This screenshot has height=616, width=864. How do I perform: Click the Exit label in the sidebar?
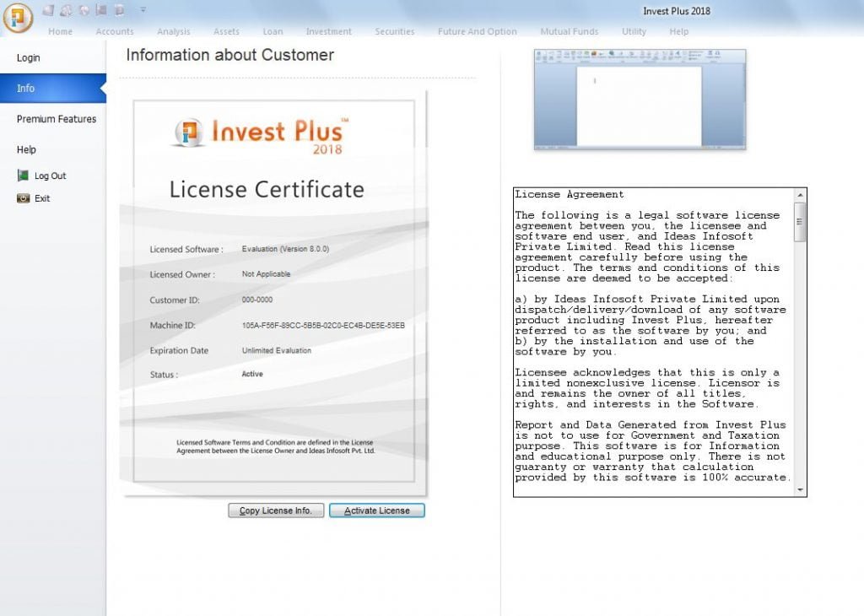42,198
